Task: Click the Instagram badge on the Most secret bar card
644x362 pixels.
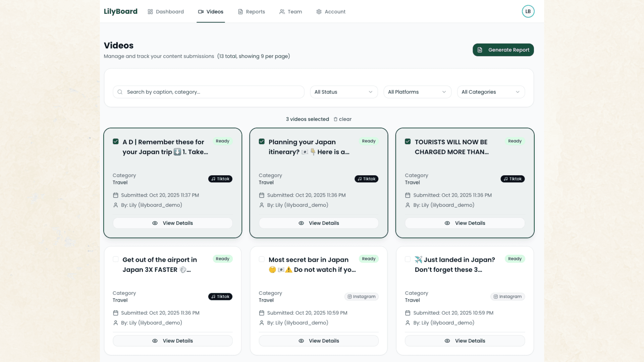Action: [361, 297]
